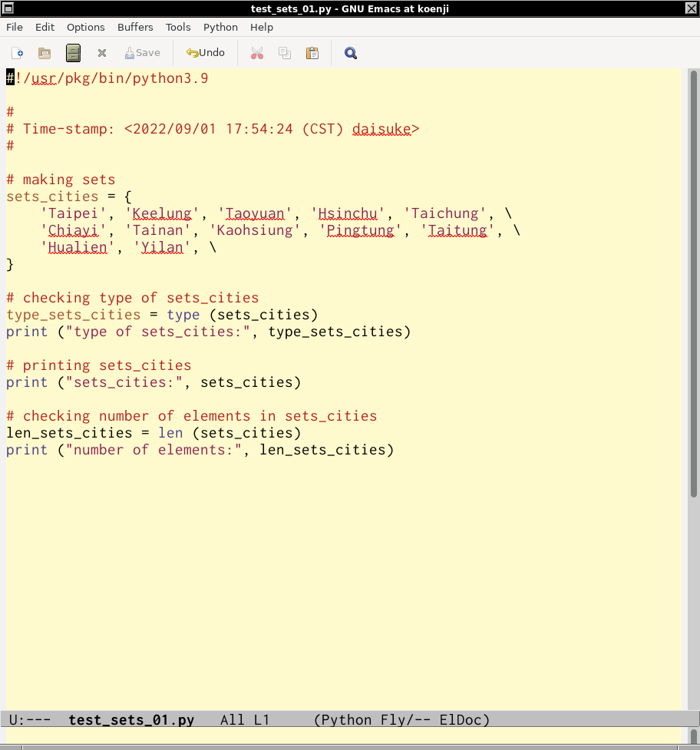Open the Help menu

click(x=262, y=27)
